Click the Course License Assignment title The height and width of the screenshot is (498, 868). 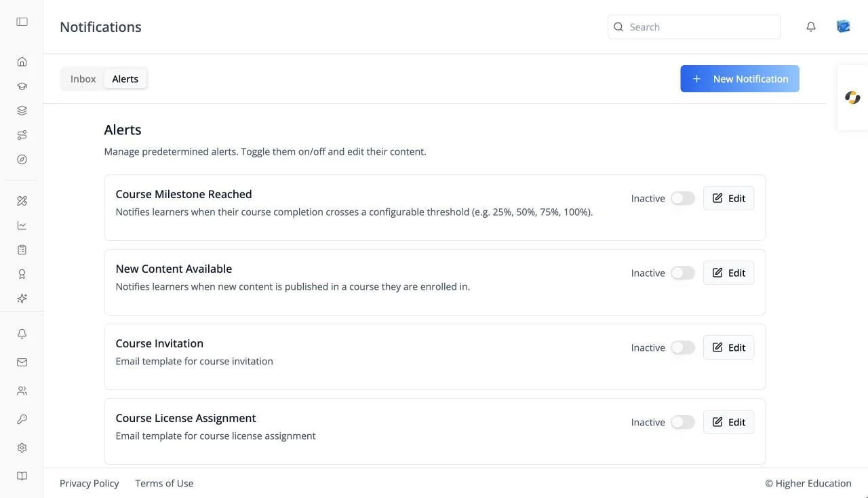[186, 418]
